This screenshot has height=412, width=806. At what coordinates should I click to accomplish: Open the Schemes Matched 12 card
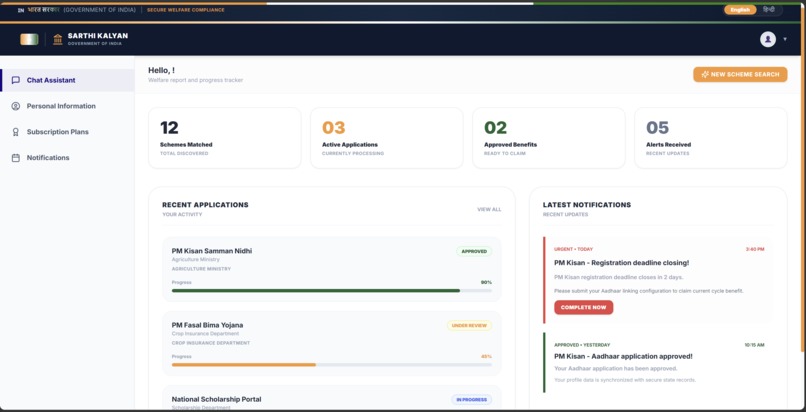point(225,138)
